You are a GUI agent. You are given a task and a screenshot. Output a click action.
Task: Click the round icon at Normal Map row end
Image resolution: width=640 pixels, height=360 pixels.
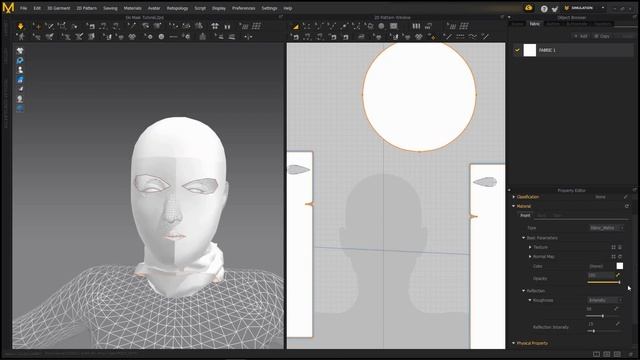pyautogui.click(x=620, y=257)
